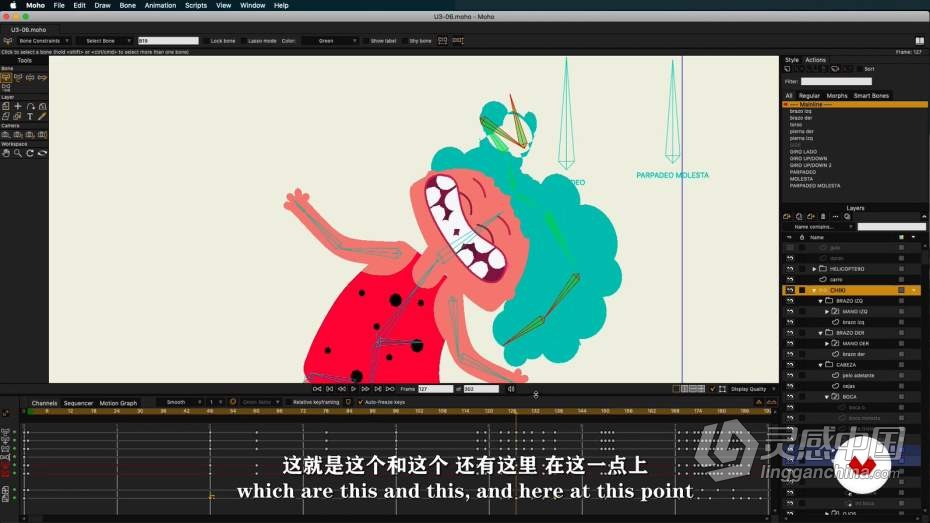930x523 pixels.
Task: Click the current Frame number field
Action: pos(435,389)
